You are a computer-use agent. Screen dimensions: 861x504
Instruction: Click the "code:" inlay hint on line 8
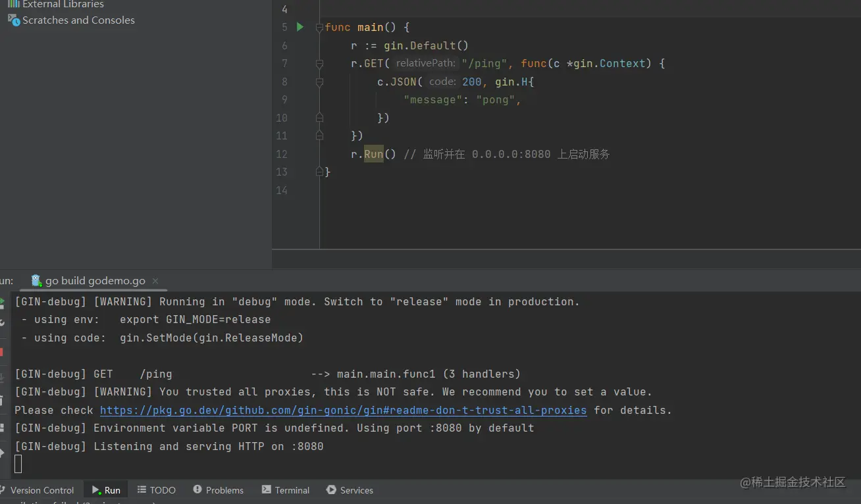pyautogui.click(x=442, y=82)
